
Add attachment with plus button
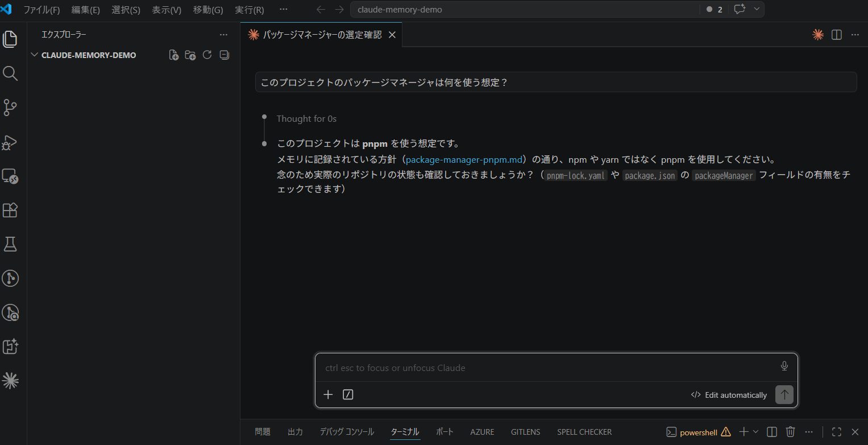click(328, 394)
